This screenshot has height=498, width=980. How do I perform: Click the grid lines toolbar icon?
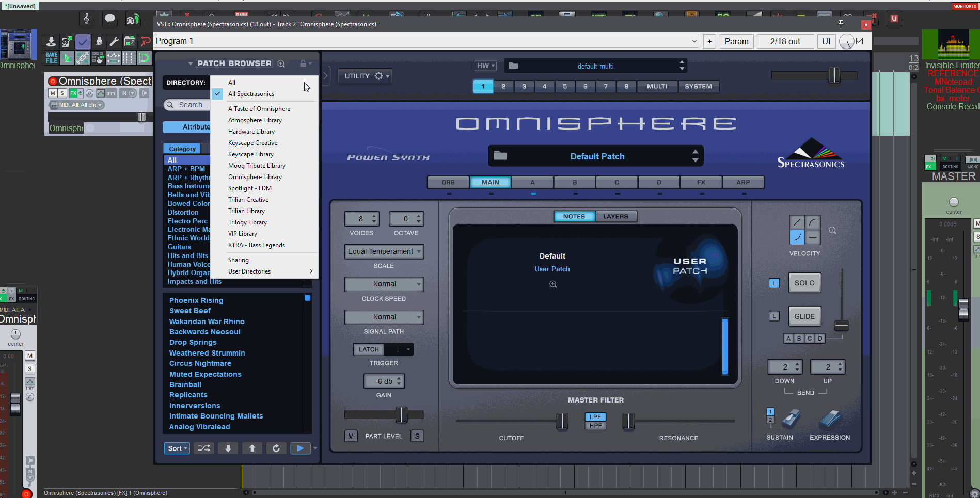pos(129,58)
